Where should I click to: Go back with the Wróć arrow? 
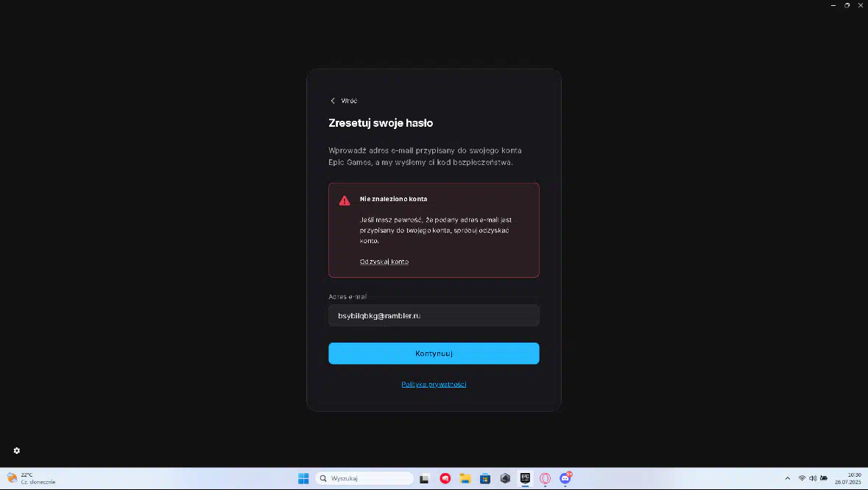pos(333,101)
